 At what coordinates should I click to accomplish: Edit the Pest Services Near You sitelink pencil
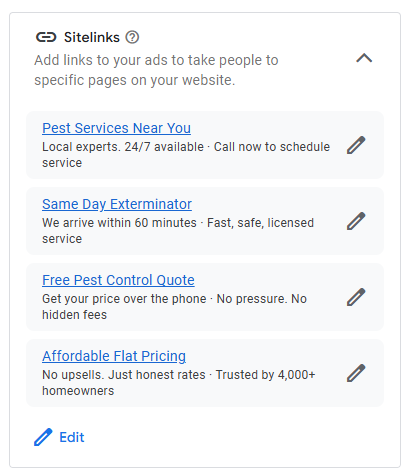coord(356,145)
